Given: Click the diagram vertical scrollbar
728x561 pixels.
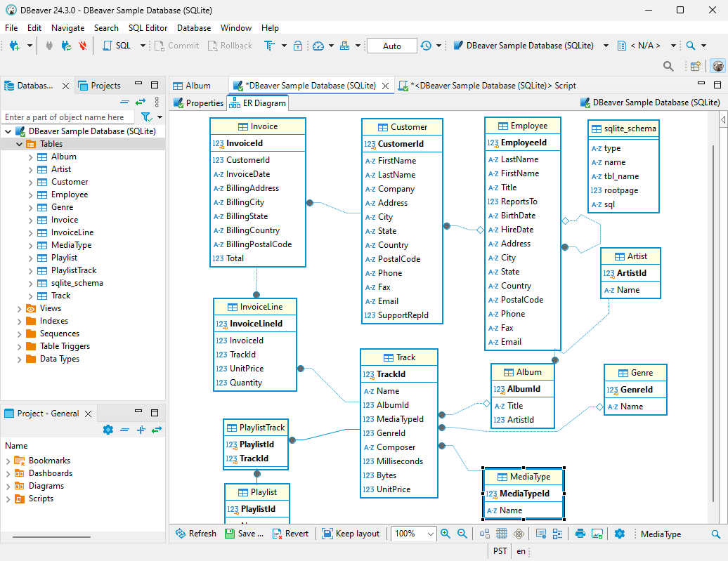Looking at the screenshot, I should 713,324.
